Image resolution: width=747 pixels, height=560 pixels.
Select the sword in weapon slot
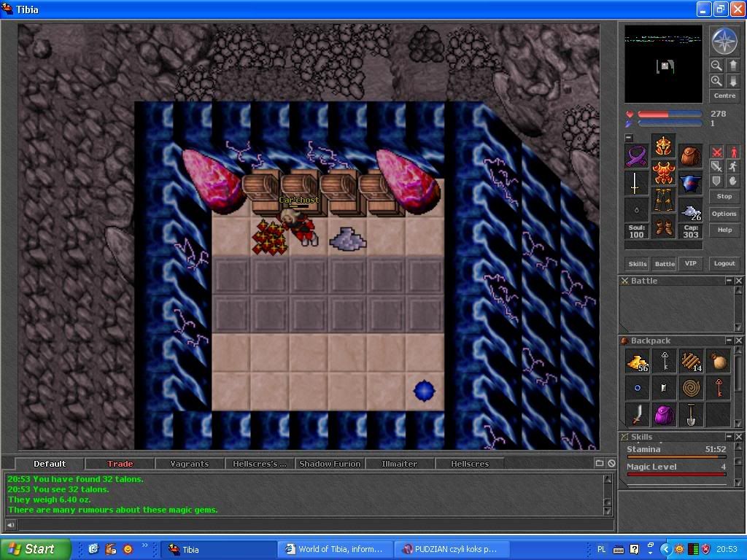point(637,183)
